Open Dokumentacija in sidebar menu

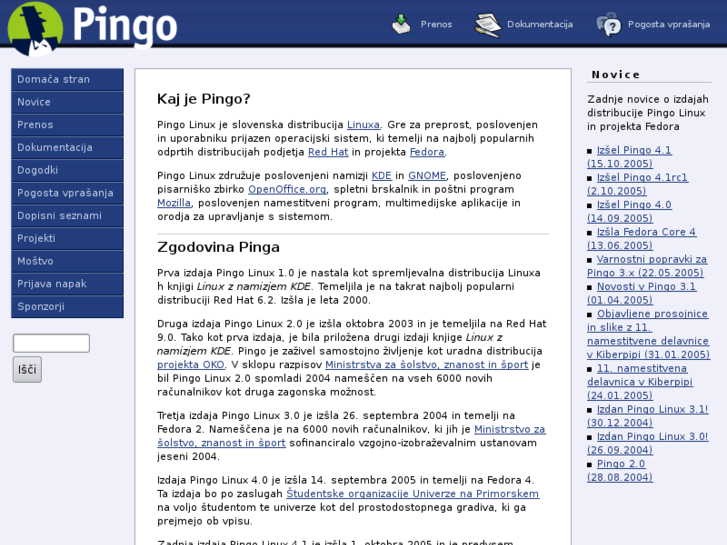(x=67, y=147)
